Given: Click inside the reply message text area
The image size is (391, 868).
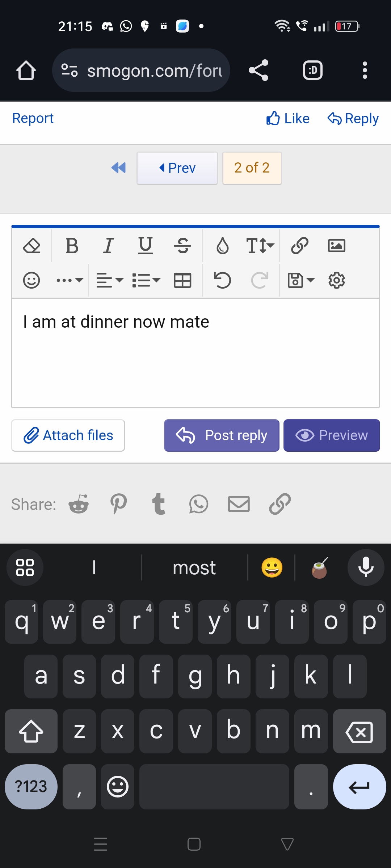Looking at the screenshot, I should 195,362.
